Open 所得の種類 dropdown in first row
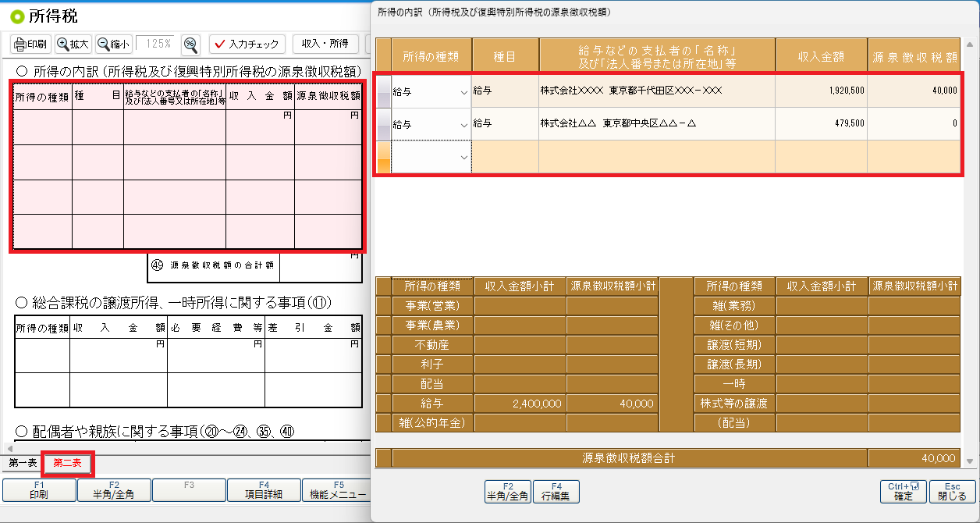Viewport: 980px width, 523px height. point(464,92)
